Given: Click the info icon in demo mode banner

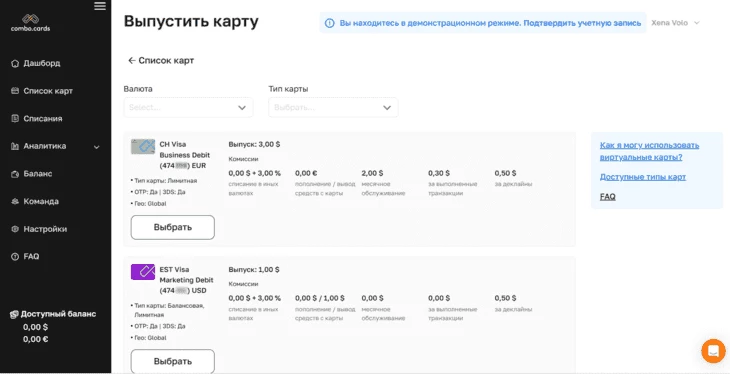Looking at the screenshot, I should [329, 23].
